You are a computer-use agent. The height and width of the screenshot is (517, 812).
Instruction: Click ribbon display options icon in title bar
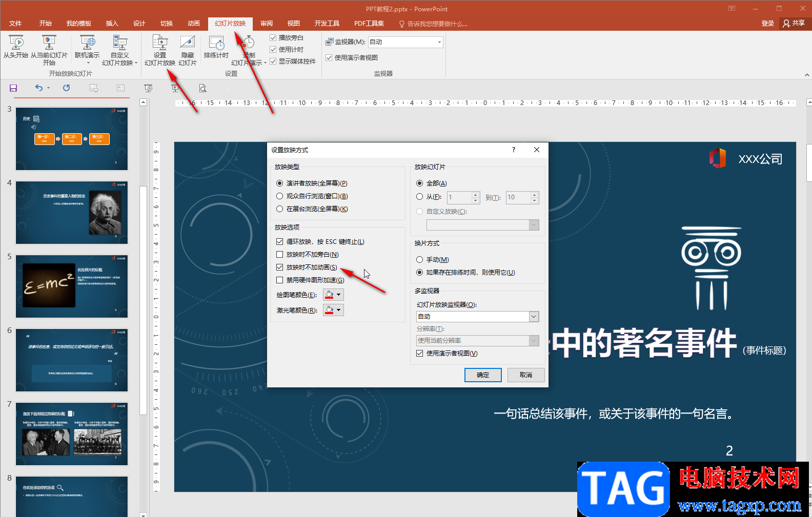tap(732, 8)
